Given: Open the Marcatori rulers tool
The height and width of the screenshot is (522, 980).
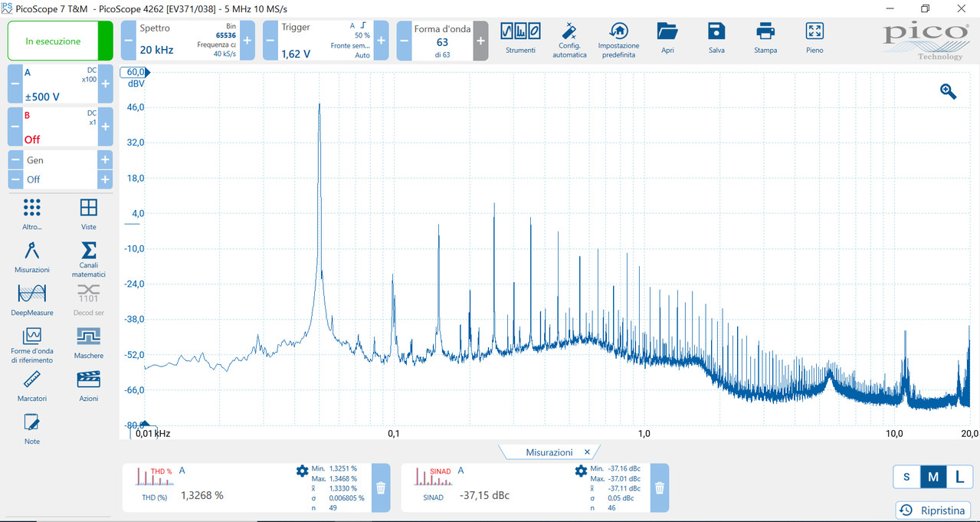Looking at the screenshot, I should (31, 386).
